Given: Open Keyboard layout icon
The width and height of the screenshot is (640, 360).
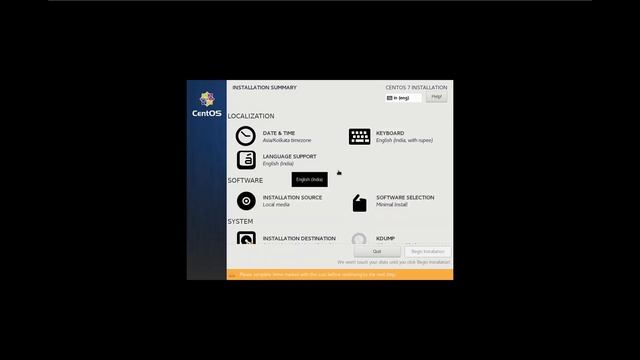Looking at the screenshot, I should (x=359, y=137).
